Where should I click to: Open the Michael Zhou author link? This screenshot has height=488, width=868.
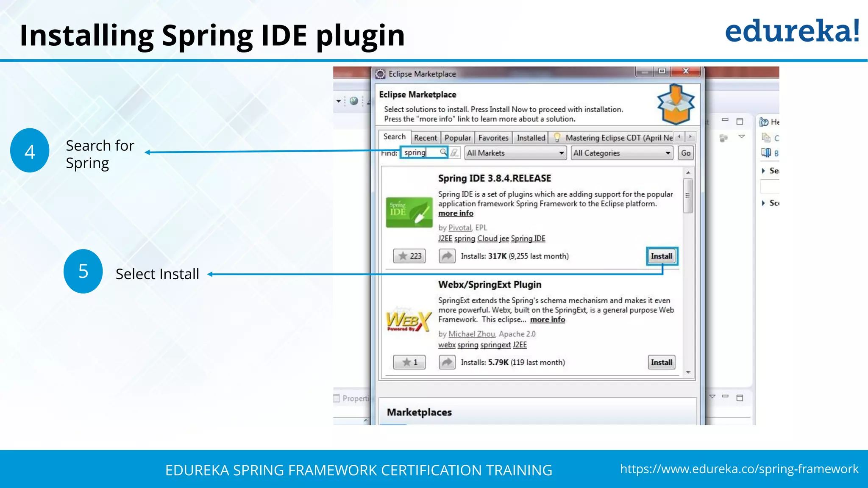pyautogui.click(x=471, y=334)
